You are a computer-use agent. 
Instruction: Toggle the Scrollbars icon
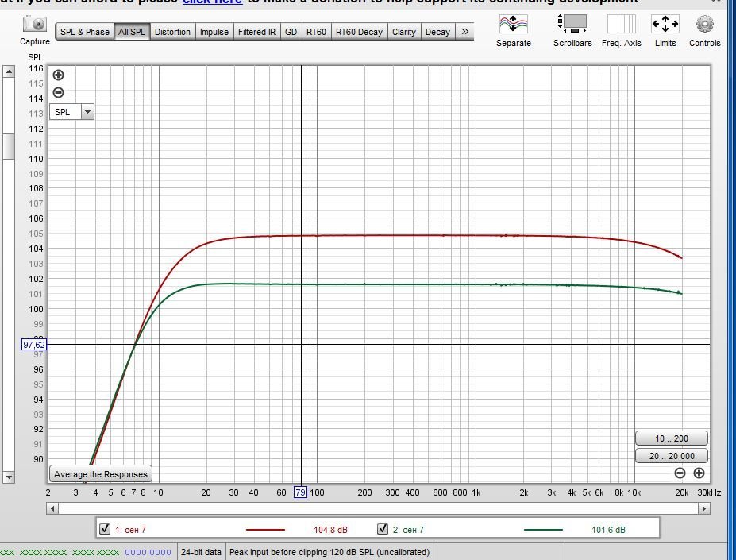pos(572,24)
